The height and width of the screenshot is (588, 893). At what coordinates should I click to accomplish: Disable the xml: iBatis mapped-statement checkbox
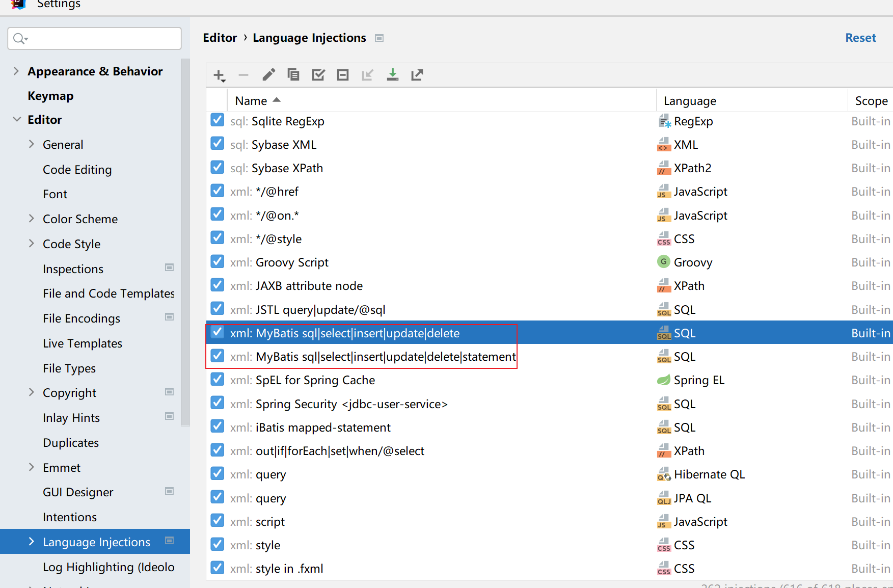[218, 426]
